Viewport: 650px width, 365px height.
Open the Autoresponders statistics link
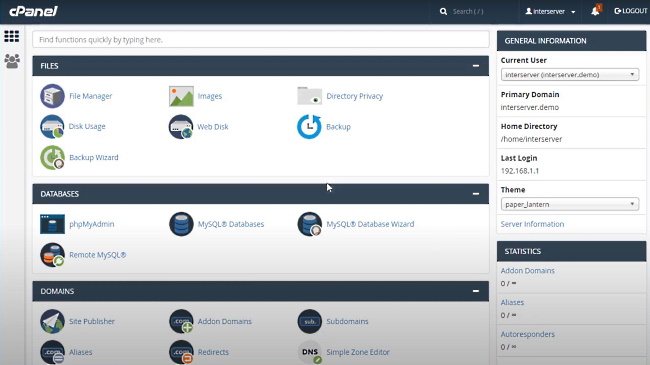point(527,334)
